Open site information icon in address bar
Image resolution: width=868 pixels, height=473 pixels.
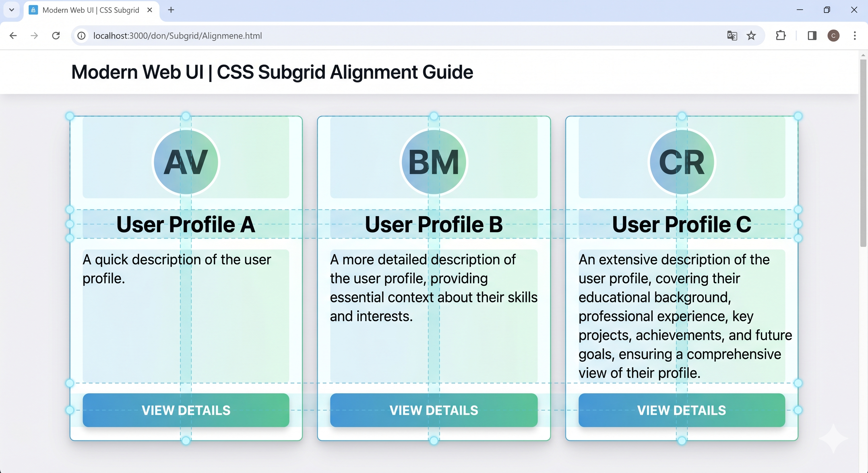[82, 36]
